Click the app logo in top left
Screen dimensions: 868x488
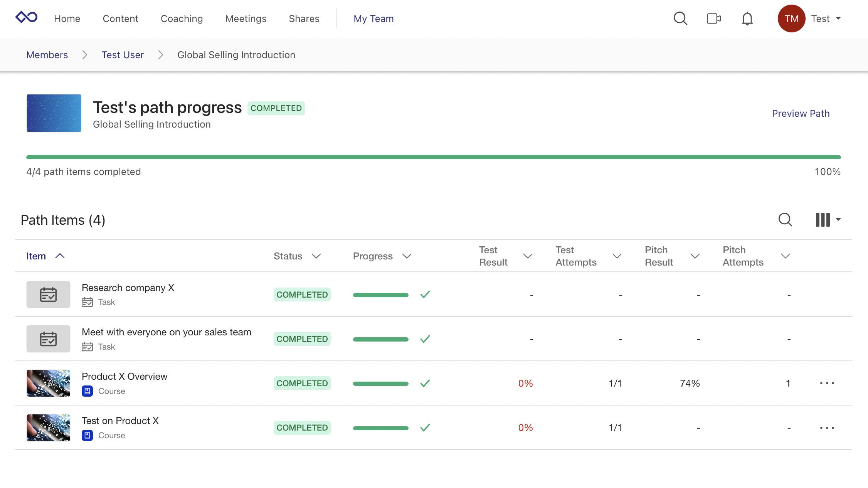click(x=26, y=17)
